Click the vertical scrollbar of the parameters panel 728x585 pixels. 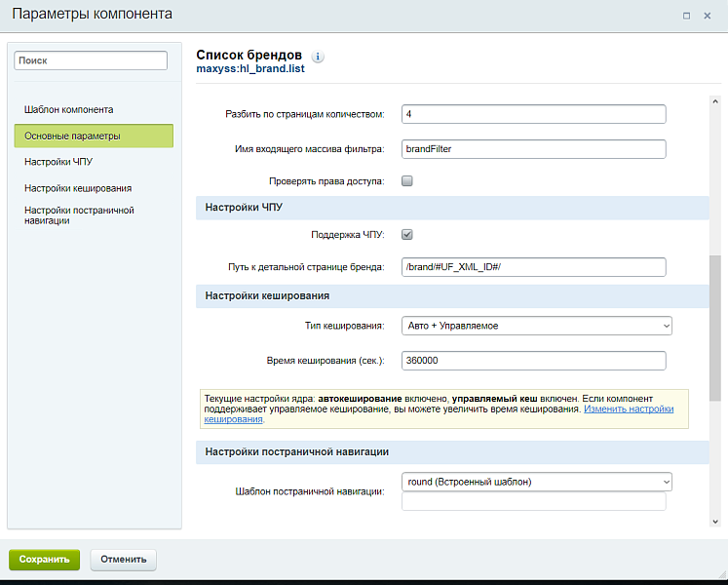[715, 329]
